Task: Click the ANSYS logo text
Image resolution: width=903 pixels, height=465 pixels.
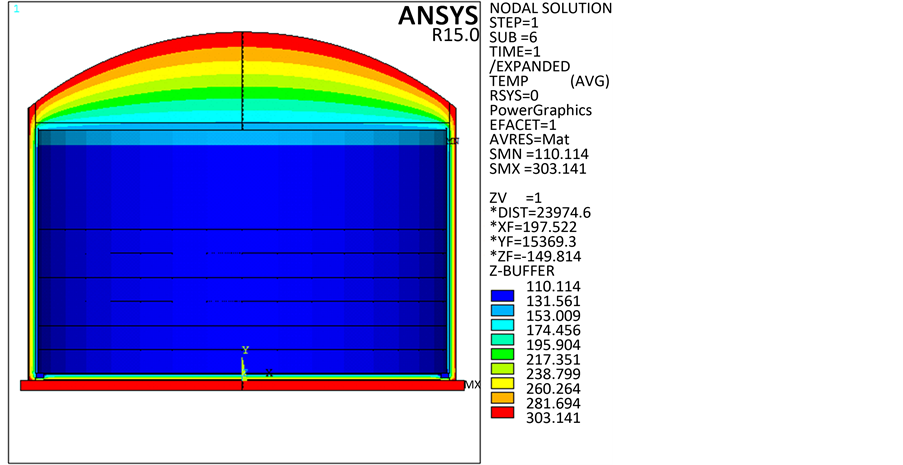Action: pyautogui.click(x=440, y=16)
